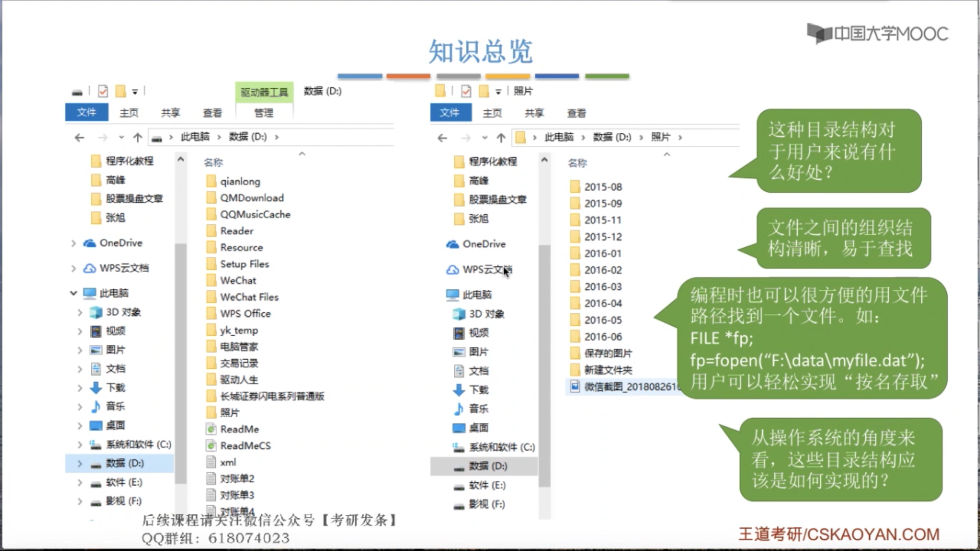Open the ReadMeCS file
This screenshot has width=980, height=551.
[x=238, y=446]
